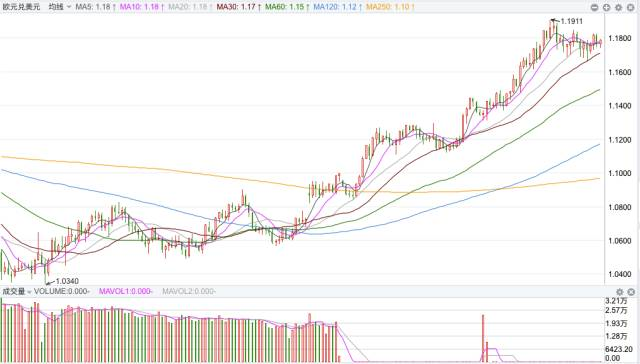Screen dimensions: 640x364
Task: Click the 1.28万 volume axis label
Action: tap(616, 336)
